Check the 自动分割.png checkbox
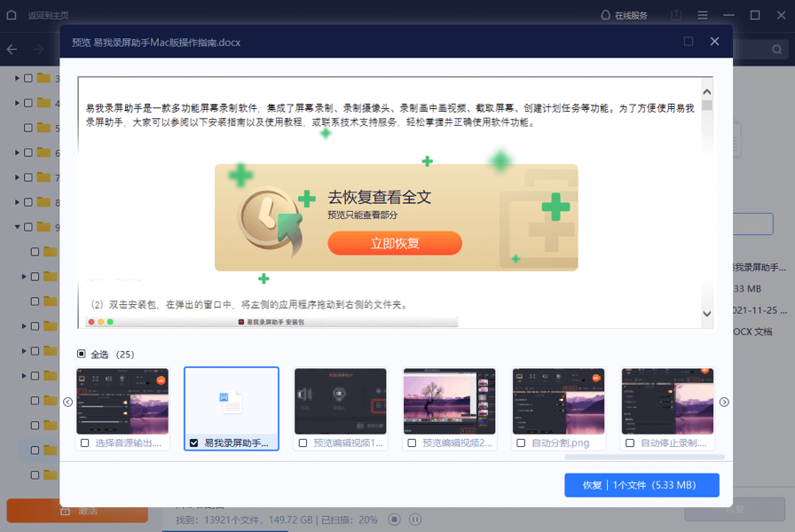The height and width of the screenshot is (532, 795). pyautogui.click(x=521, y=442)
